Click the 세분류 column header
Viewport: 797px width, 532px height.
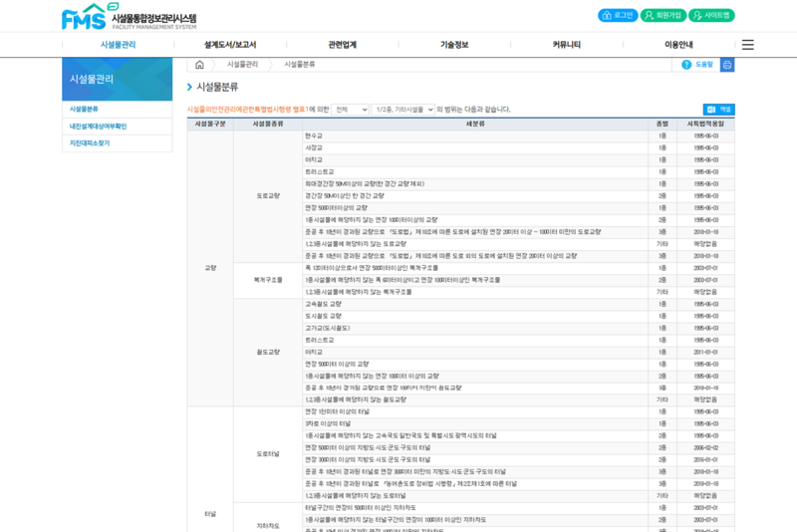click(475, 124)
